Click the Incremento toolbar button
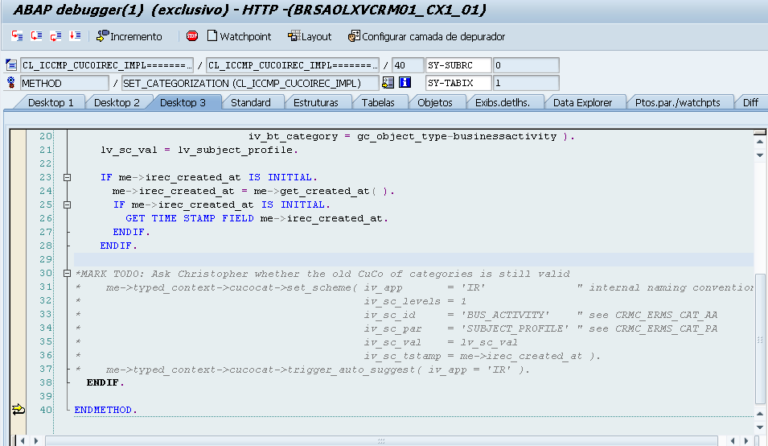The width and height of the screenshot is (768, 446). [129, 36]
